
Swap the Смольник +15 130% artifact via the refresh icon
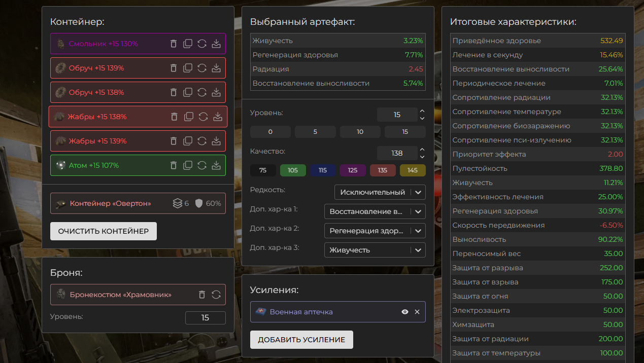click(x=202, y=44)
